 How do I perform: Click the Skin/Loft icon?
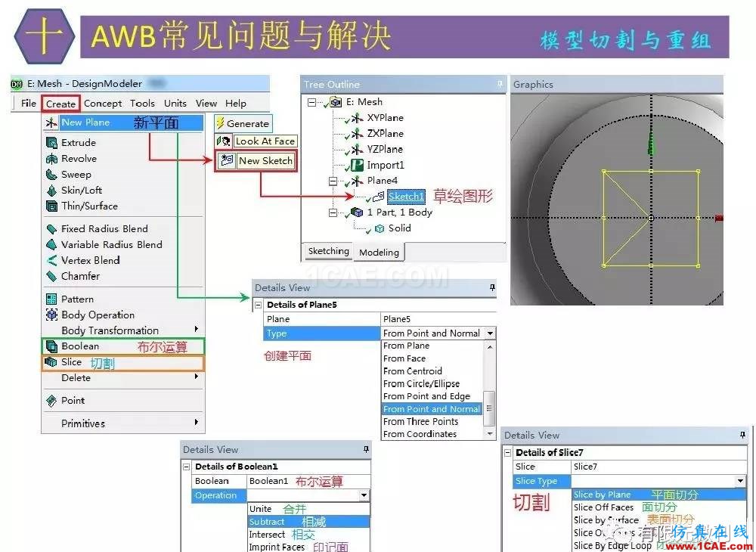click(51, 191)
